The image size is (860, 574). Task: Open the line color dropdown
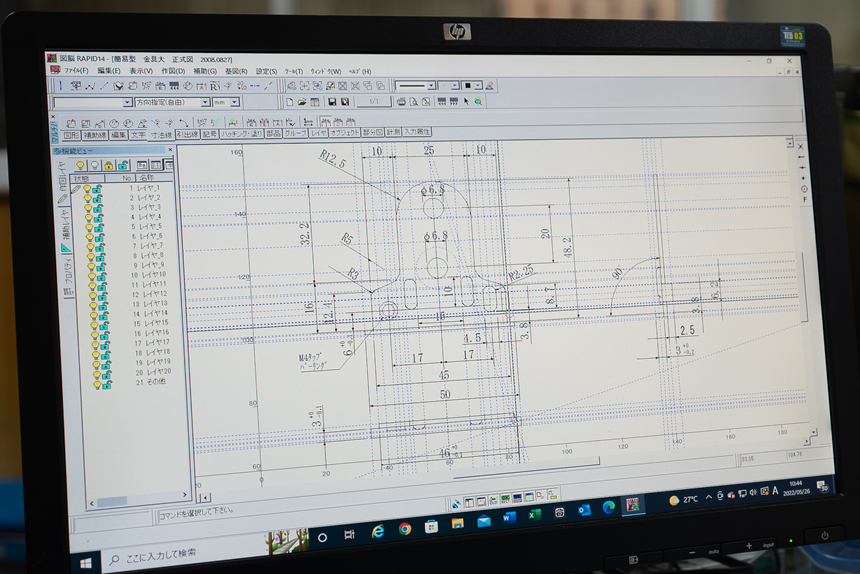(x=478, y=86)
